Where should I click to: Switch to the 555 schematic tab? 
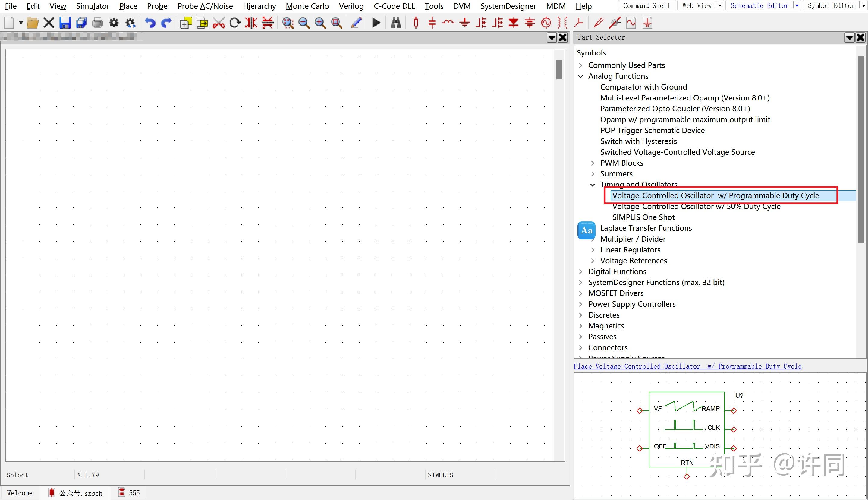coord(129,493)
